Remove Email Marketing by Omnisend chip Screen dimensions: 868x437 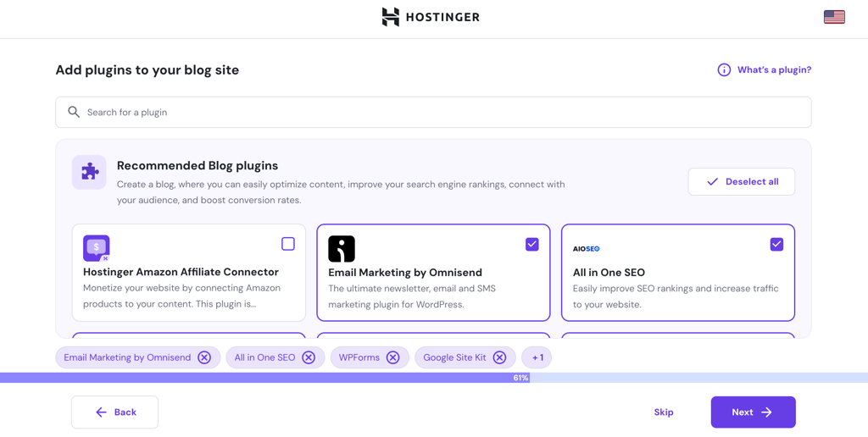tap(204, 357)
